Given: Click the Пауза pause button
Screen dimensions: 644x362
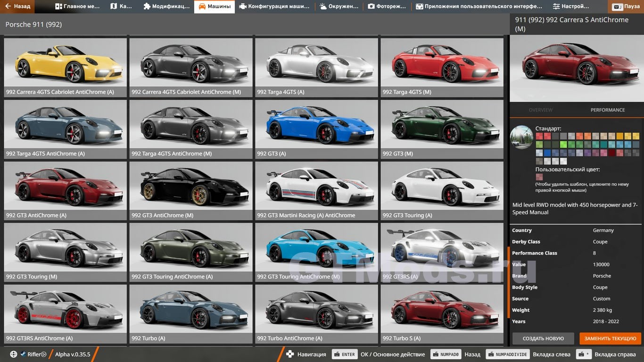Looking at the screenshot, I should pos(627,7).
